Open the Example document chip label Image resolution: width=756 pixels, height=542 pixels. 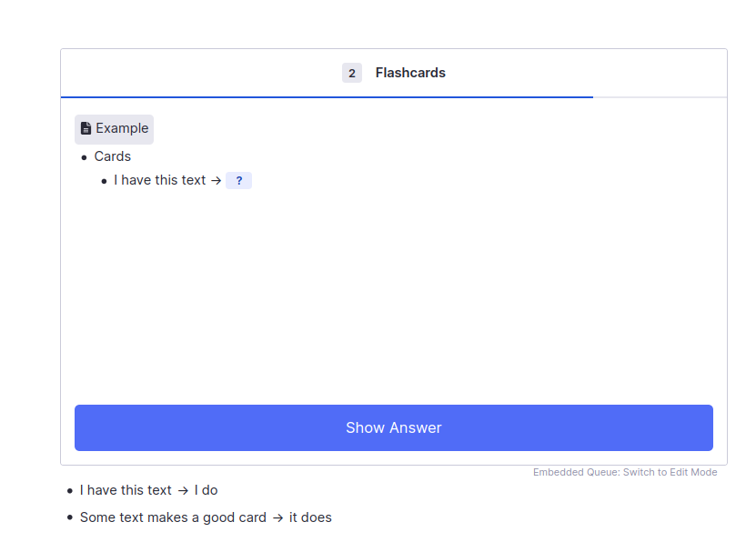click(122, 128)
